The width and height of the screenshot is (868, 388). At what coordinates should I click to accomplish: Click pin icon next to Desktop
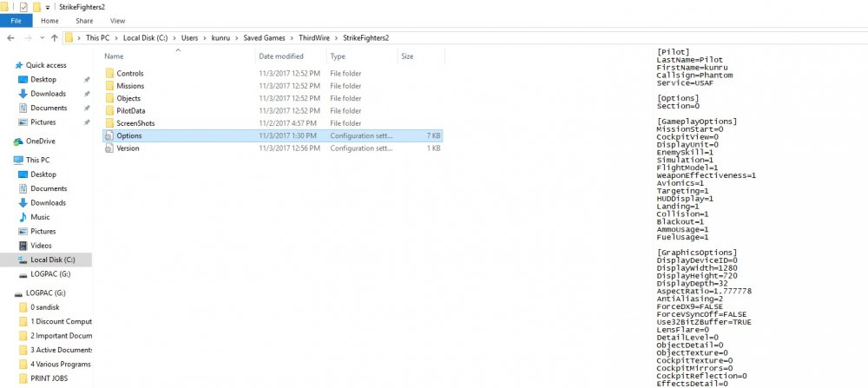(x=86, y=80)
